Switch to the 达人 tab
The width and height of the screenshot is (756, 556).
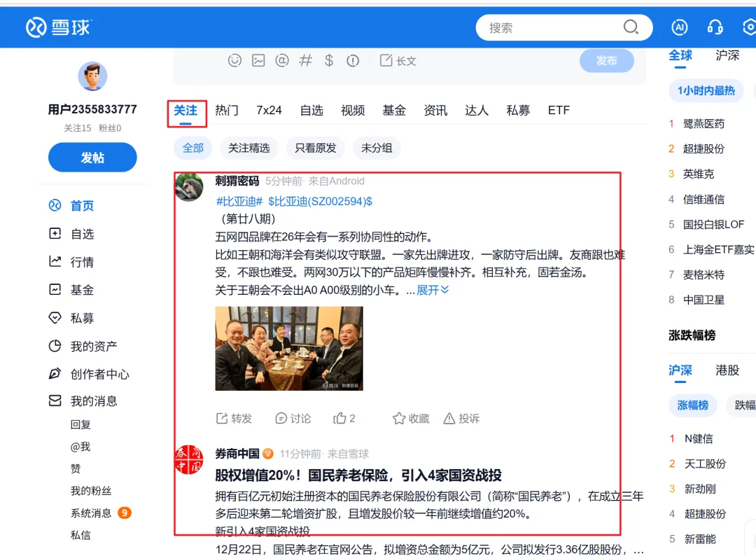pyautogui.click(x=477, y=111)
